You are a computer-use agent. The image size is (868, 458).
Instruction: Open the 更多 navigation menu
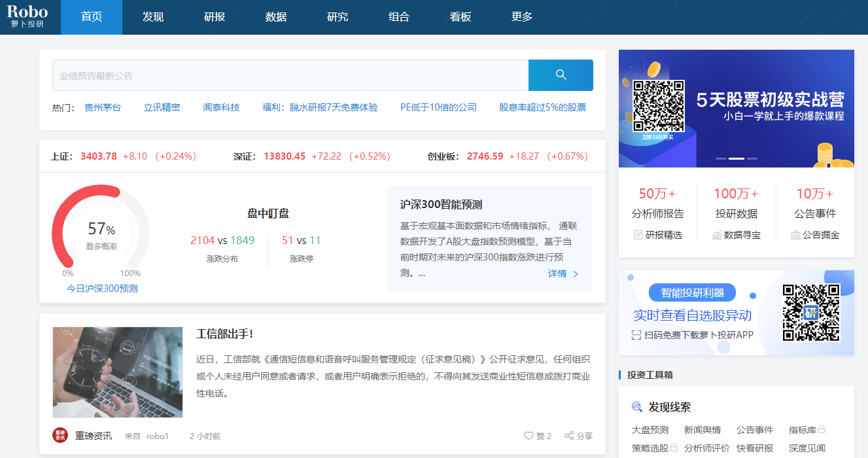[521, 16]
